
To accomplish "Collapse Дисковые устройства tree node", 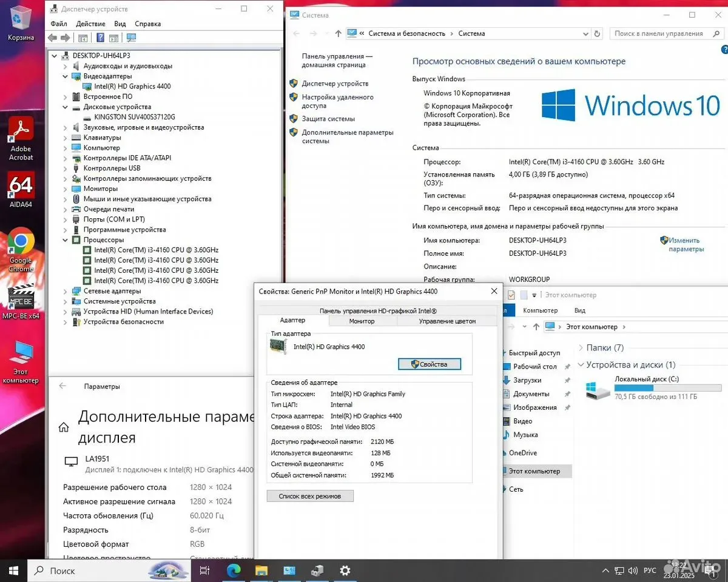I will 66,107.
